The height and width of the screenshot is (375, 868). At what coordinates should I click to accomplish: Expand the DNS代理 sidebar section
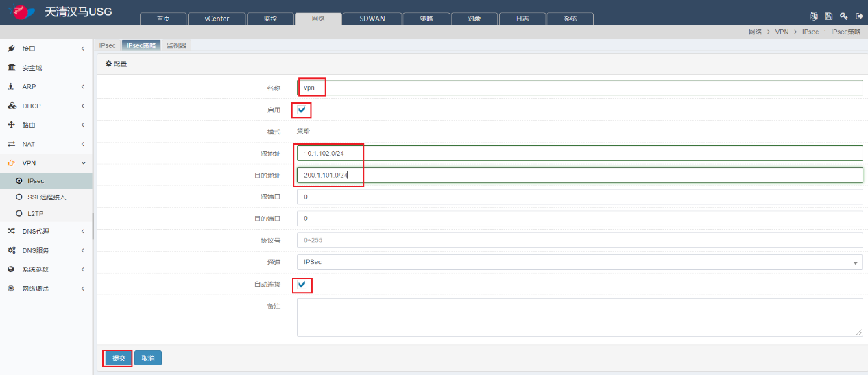tap(82, 231)
